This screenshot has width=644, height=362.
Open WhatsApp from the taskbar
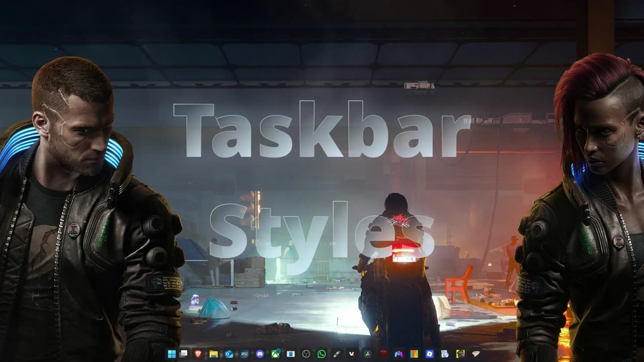click(x=321, y=354)
